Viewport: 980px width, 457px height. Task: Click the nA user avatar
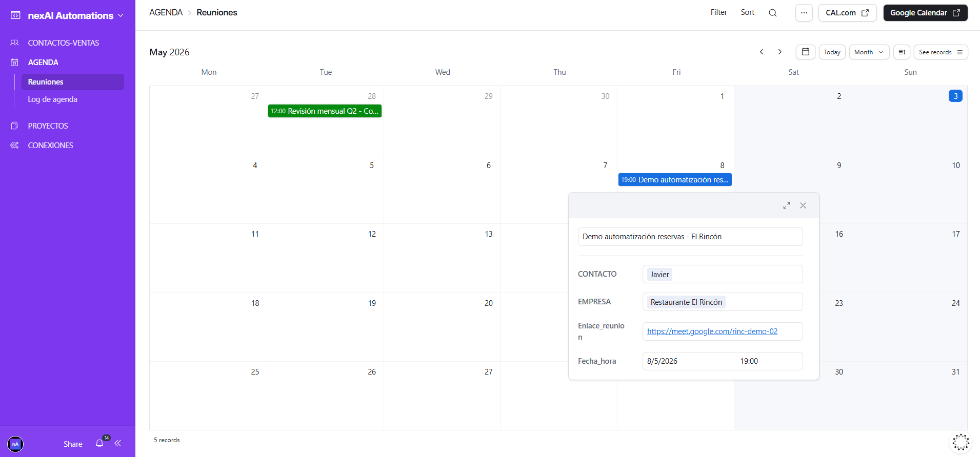(x=15, y=444)
